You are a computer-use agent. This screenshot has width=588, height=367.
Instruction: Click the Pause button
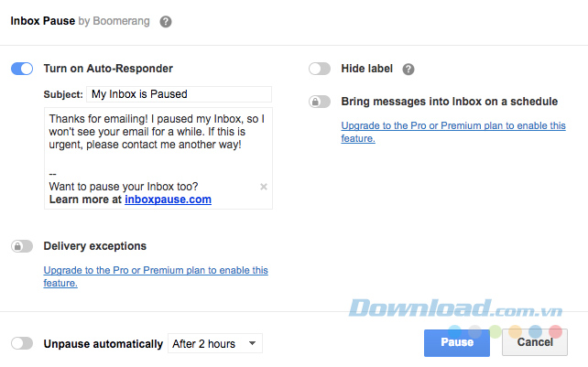click(x=456, y=342)
